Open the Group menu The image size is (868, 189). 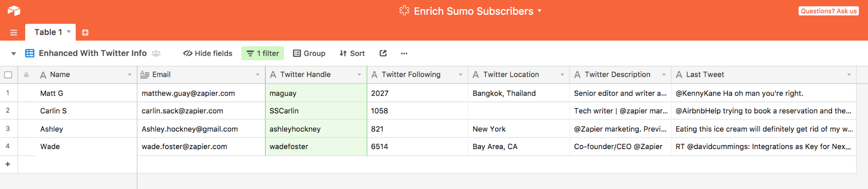[309, 53]
